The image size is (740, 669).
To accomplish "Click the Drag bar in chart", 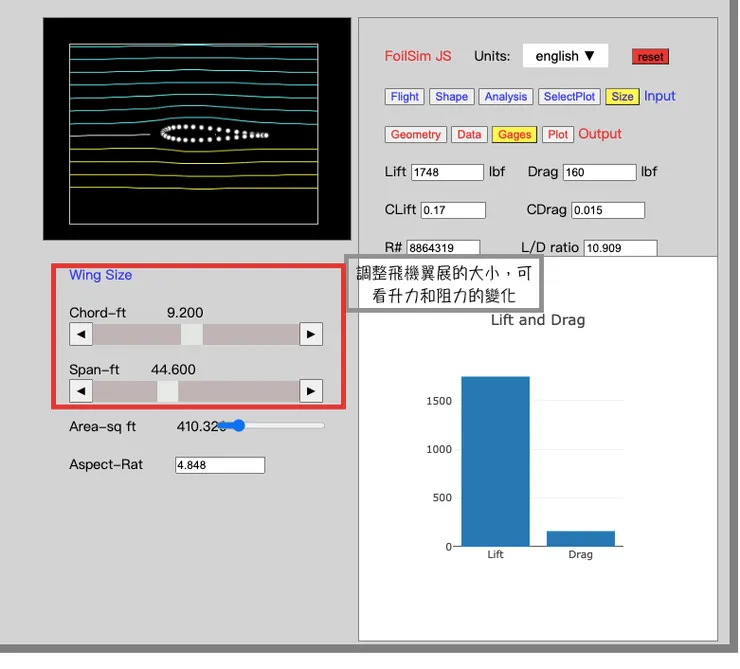I will pyautogui.click(x=580, y=539).
